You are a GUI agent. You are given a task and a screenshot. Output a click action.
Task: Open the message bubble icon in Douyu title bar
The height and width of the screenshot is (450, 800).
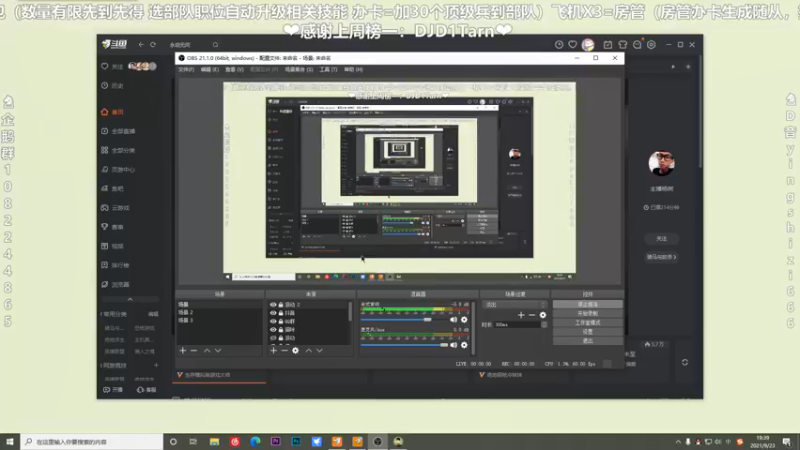point(637,44)
